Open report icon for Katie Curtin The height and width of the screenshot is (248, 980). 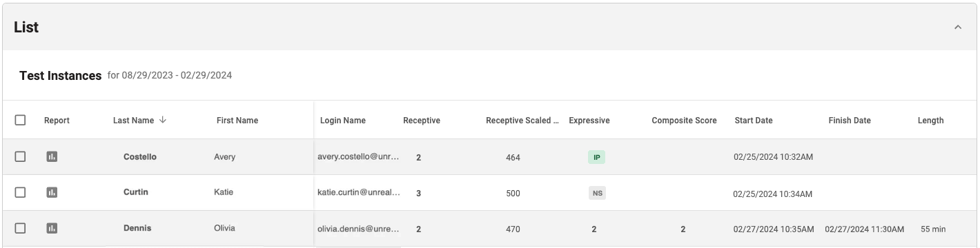(52, 193)
